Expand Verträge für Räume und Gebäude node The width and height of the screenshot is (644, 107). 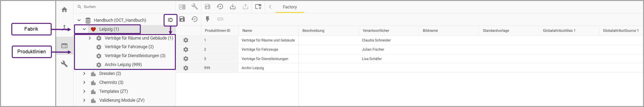click(90, 38)
